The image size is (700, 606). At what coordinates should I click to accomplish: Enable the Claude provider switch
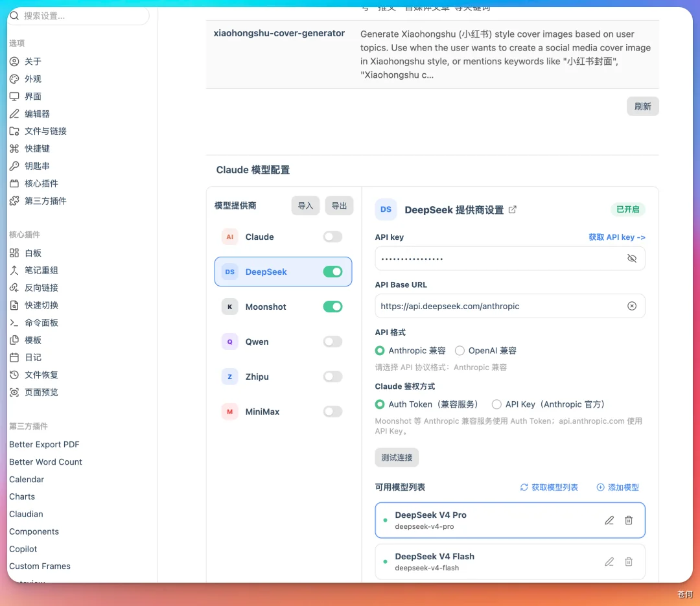pyautogui.click(x=332, y=237)
